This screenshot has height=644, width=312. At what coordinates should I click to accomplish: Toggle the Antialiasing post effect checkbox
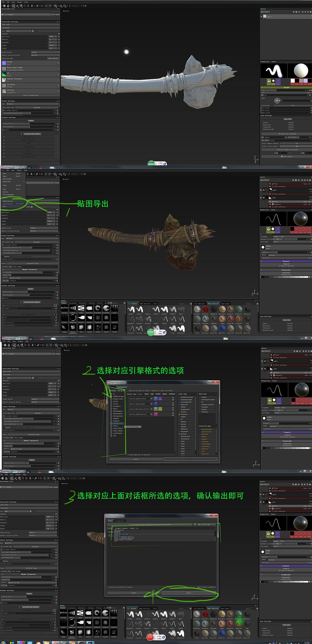point(56,137)
